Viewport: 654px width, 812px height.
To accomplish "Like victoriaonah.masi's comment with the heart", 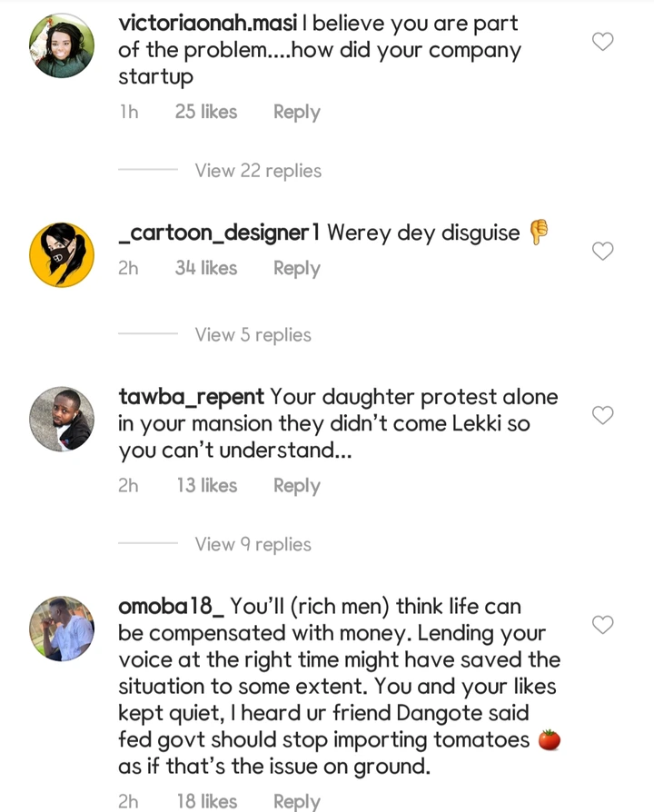I will click(602, 41).
